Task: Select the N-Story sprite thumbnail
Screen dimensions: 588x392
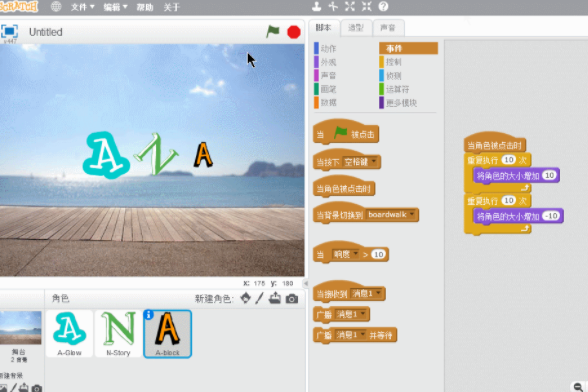Action: coord(118,333)
